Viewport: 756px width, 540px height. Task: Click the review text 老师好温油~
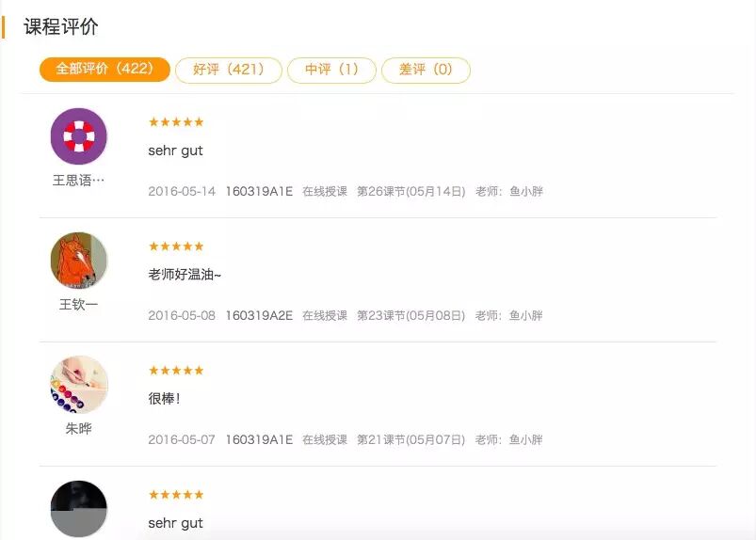185,275
